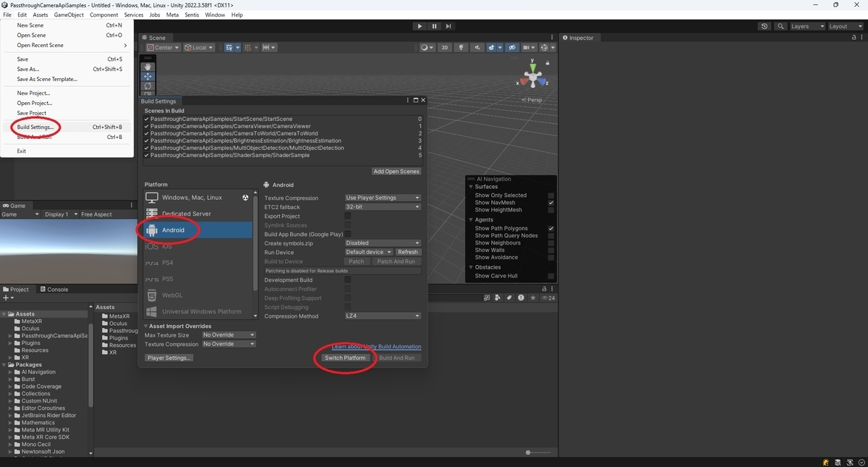Open the Learn about Unity Build Automation link
Image resolution: width=868 pixels, height=467 pixels.
[x=375, y=346]
